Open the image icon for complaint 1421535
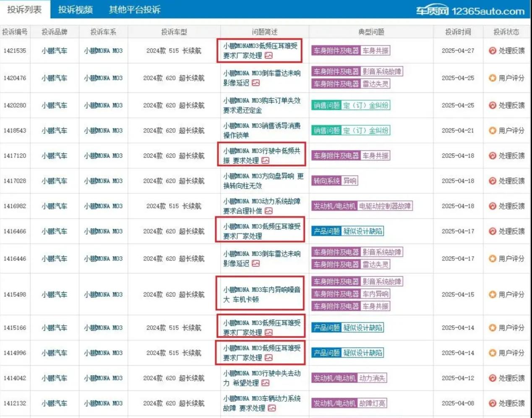Screen dimensions: 532x418 269,56
